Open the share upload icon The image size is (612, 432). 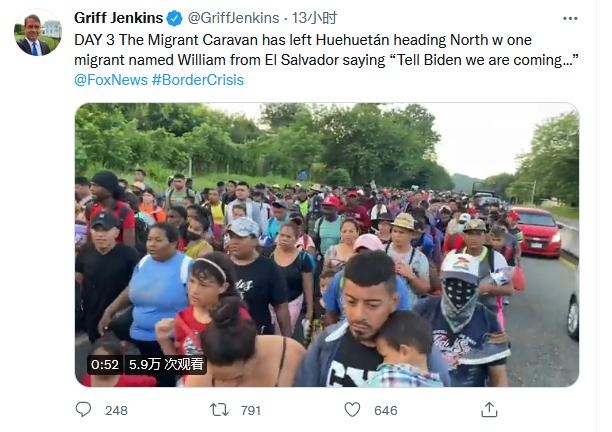[489, 410]
